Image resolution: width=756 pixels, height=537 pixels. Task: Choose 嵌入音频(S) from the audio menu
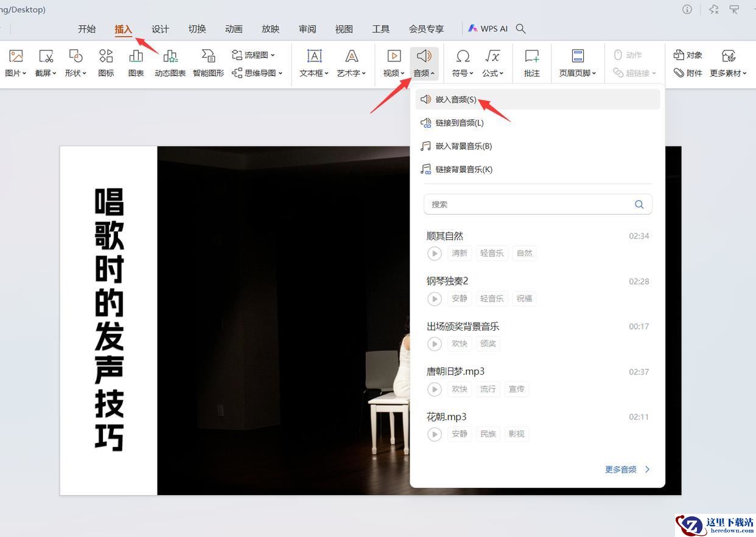coord(537,100)
